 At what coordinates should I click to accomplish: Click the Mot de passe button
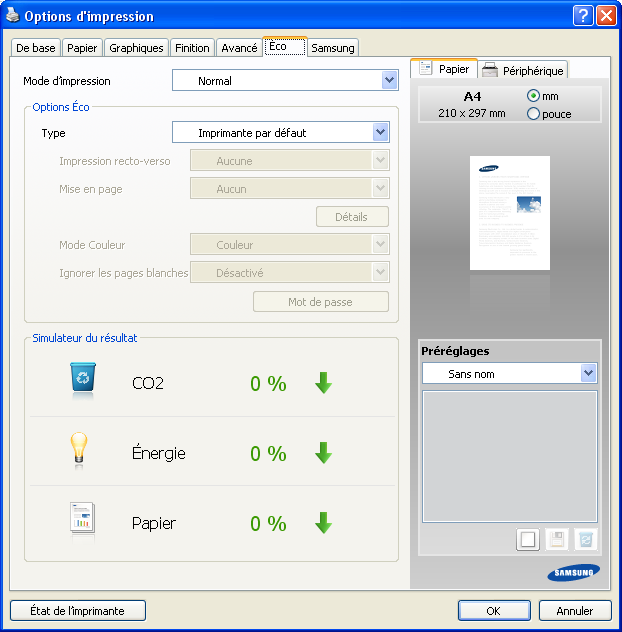pos(321,301)
